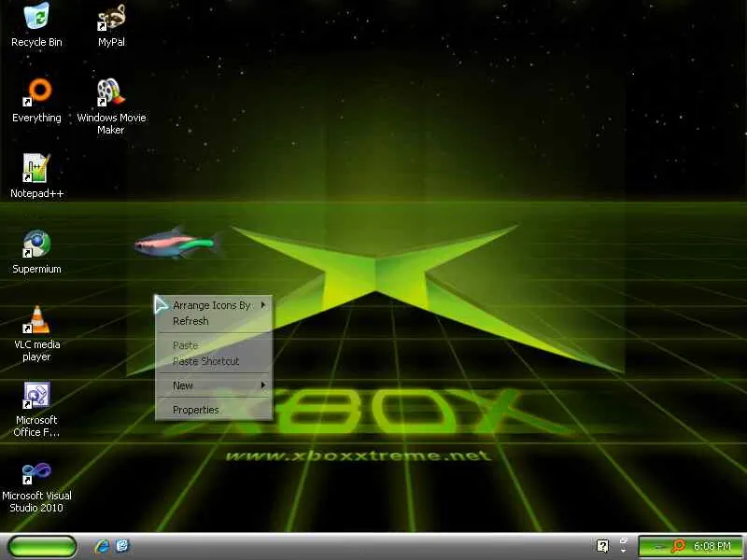This screenshot has width=747, height=560.
Task: Click the Everything magnifier tray icon
Action: click(679, 546)
